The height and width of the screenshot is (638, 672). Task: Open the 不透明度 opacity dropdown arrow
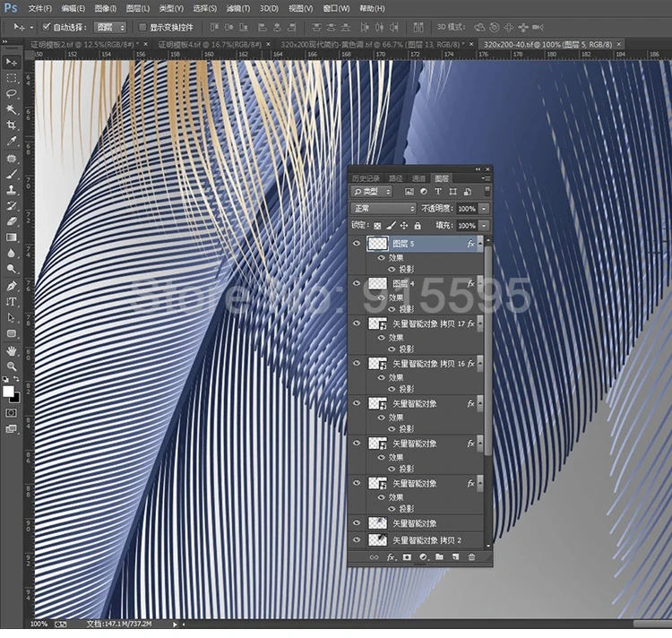485,208
